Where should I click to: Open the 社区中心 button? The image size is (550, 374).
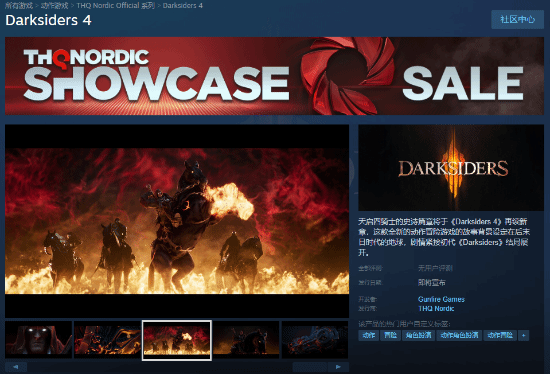coord(517,19)
